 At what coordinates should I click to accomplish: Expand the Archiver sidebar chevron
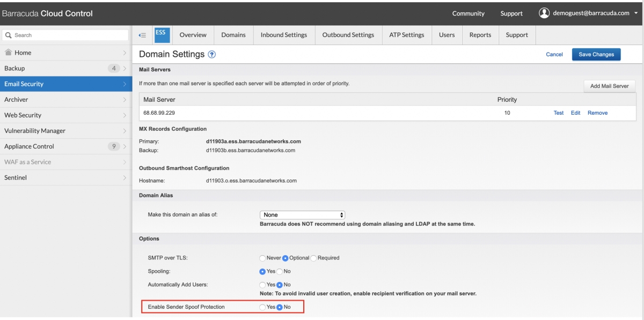pos(125,99)
